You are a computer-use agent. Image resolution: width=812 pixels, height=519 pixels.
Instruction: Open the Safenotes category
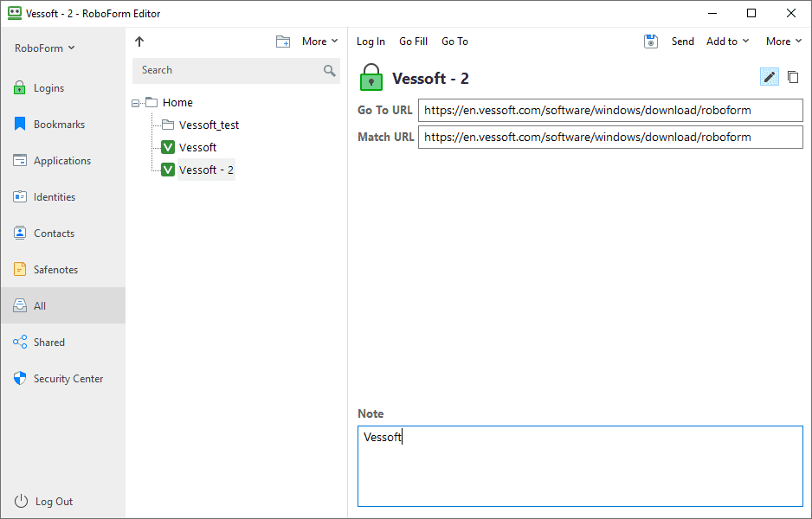tap(62, 269)
